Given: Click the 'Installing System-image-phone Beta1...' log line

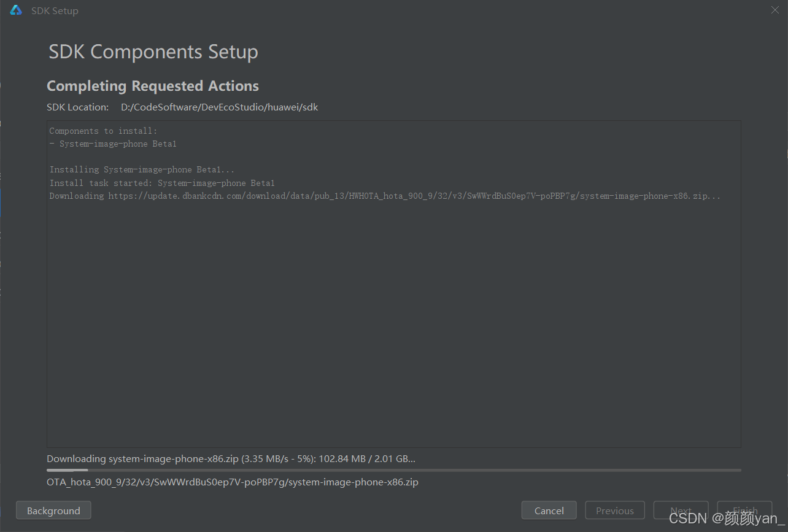Looking at the screenshot, I should [142, 169].
